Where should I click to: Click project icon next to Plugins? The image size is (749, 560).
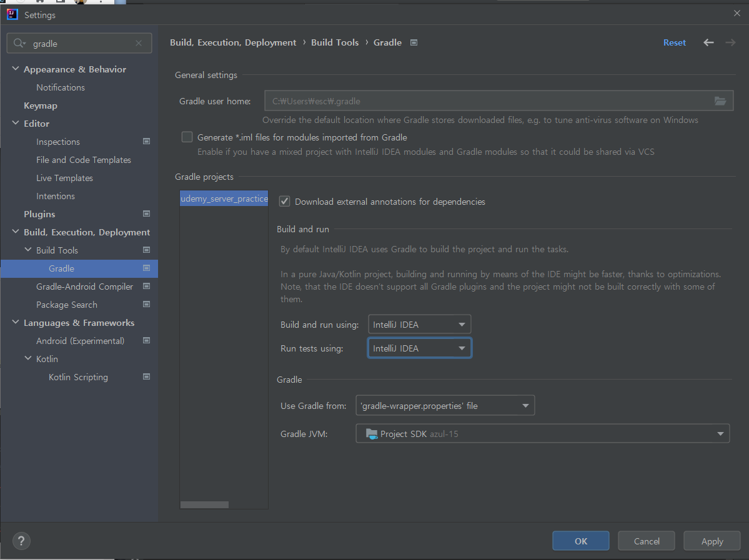point(147,214)
